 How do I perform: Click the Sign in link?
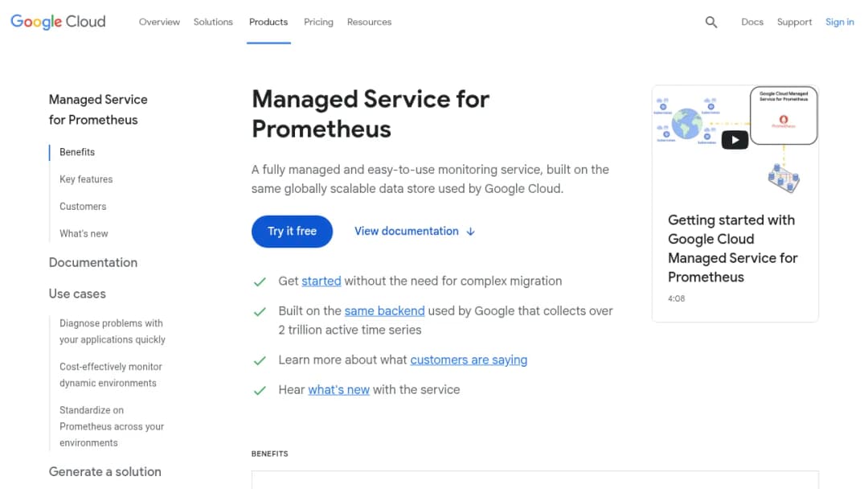click(840, 23)
